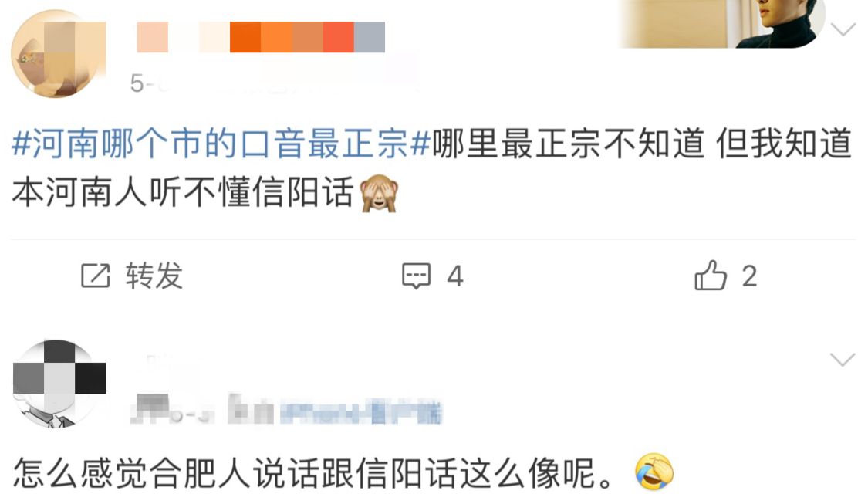Tap the laughing-crying emoji in second post
868x494 pixels.
(x=654, y=472)
